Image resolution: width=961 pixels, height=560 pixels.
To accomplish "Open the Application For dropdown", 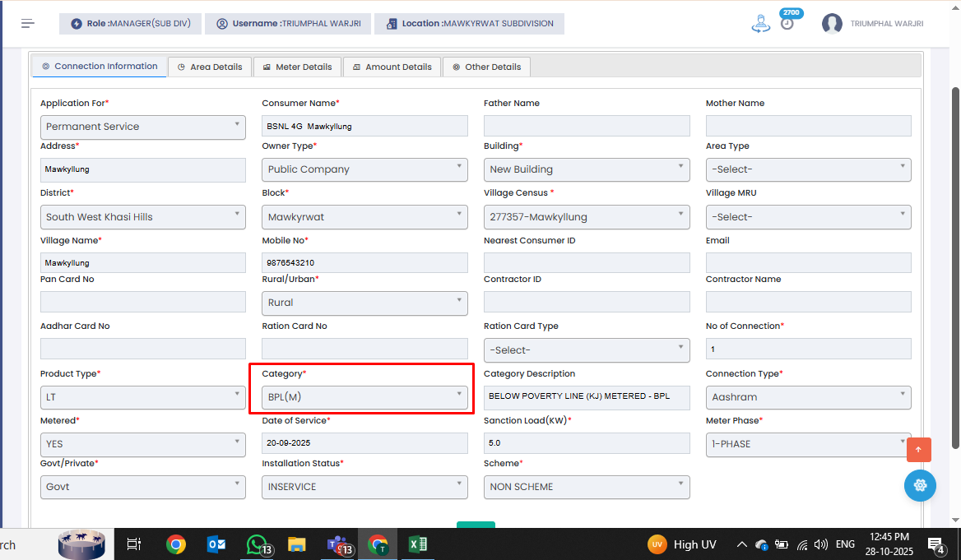I will click(x=143, y=127).
